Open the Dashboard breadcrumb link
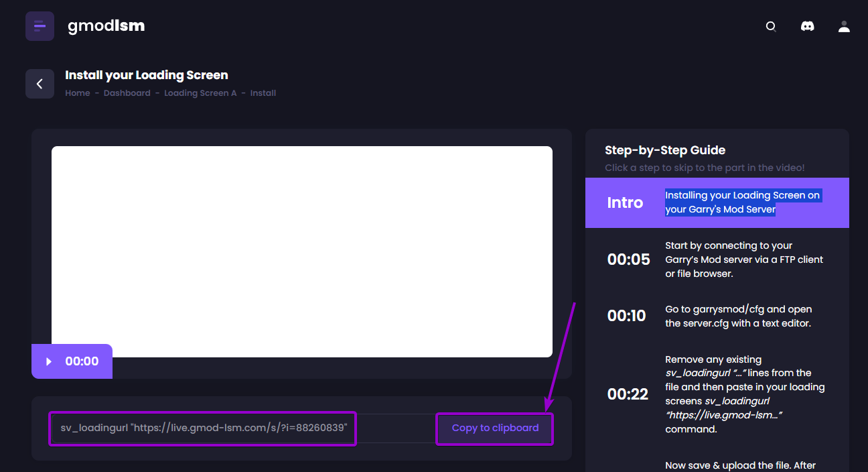Image resolution: width=868 pixels, height=472 pixels. tap(127, 93)
